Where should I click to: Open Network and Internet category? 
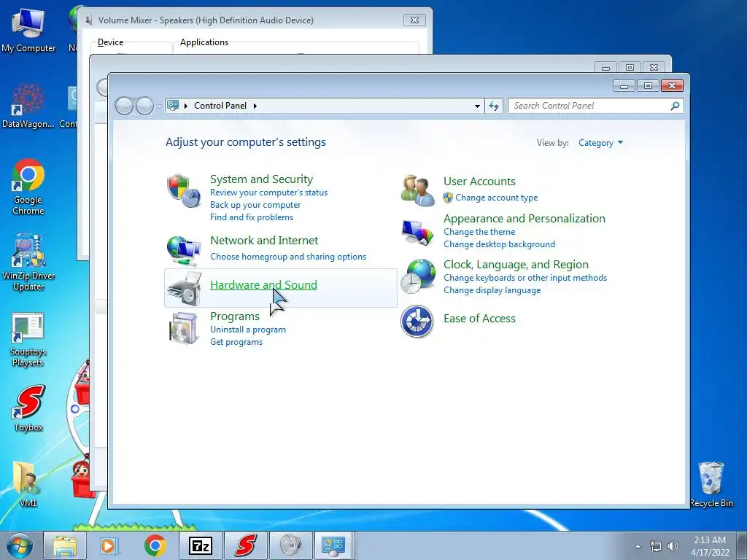tap(264, 241)
